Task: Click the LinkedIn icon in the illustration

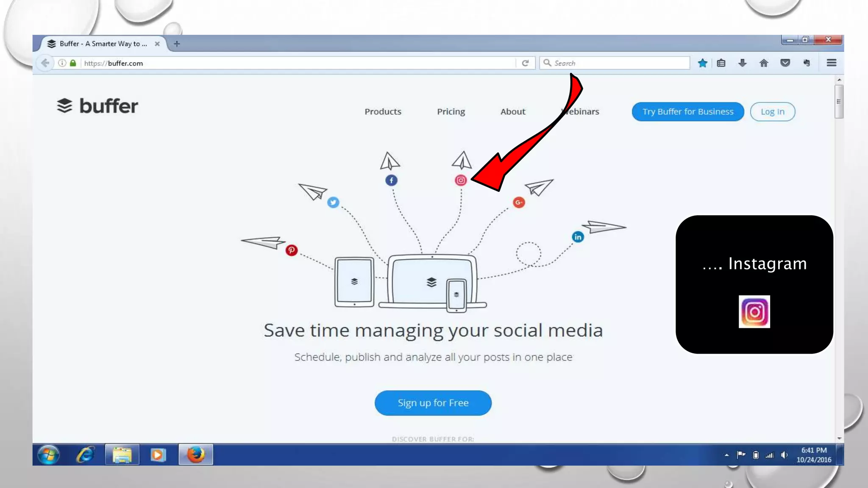Action: [578, 237]
